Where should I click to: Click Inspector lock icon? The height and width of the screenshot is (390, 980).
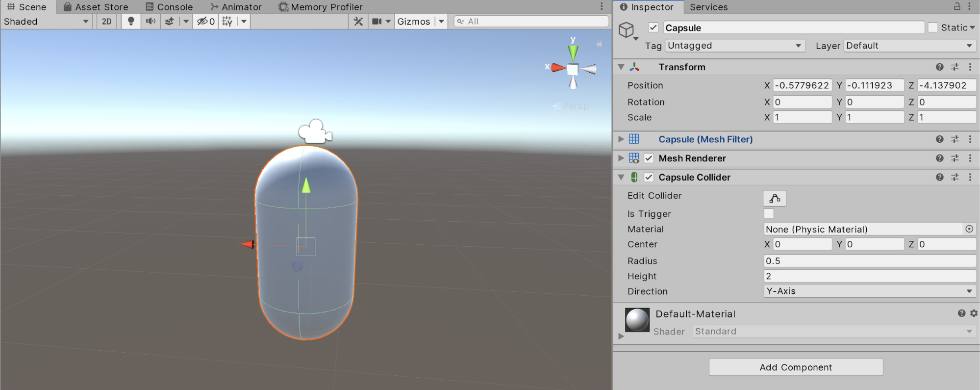point(956,6)
